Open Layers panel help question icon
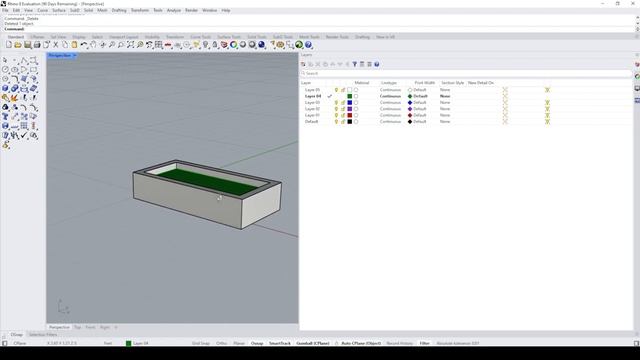Screen dimensions: 640x360 (377, 64)
